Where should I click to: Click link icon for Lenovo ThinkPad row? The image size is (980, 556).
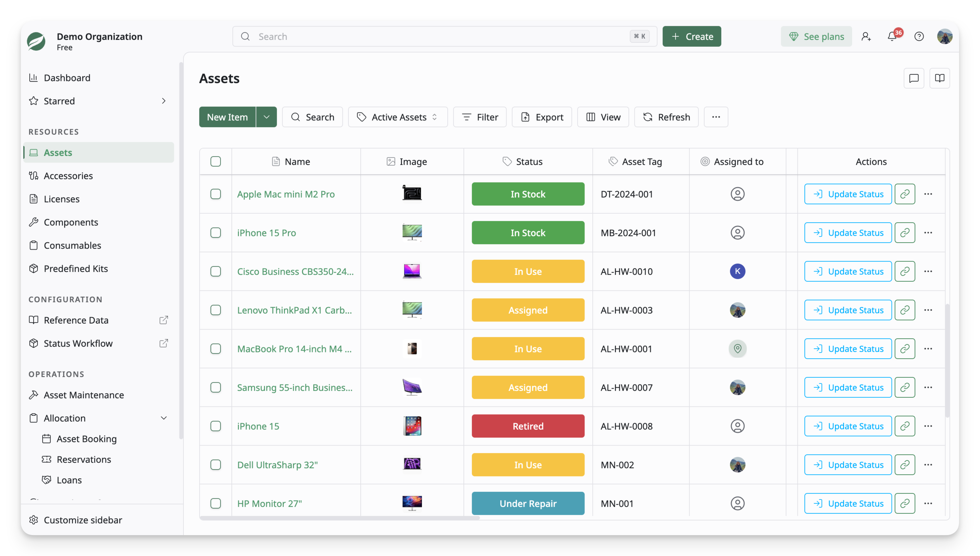tap(904, 310)
